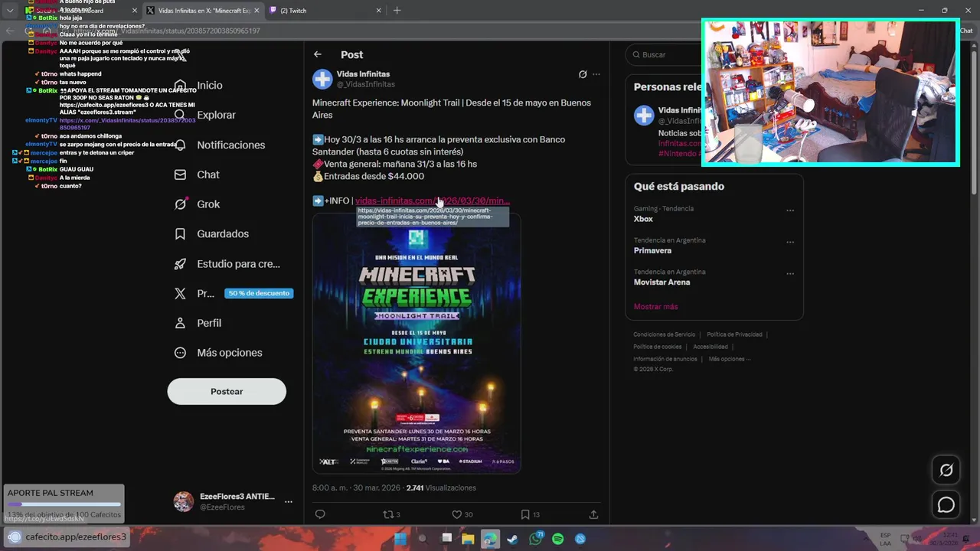Open Windows Start from the taskbar
980x551 pixels.
point(400,539)
